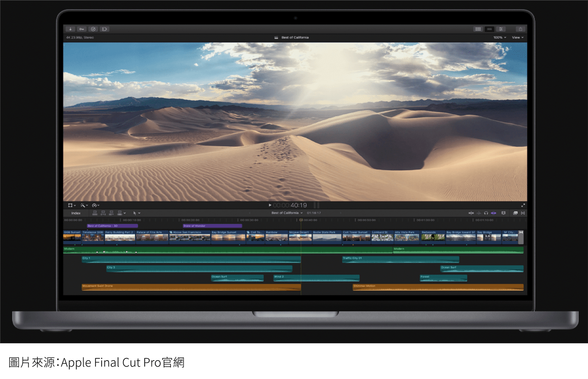Enter full-screen viewer via arrows icon
The image size is (588, 379).
[523, 205]
